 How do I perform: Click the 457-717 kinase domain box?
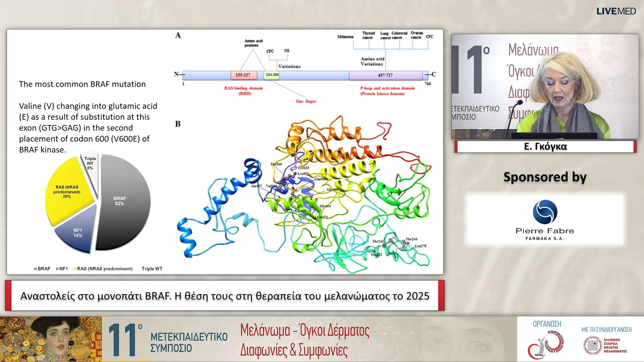385,75
